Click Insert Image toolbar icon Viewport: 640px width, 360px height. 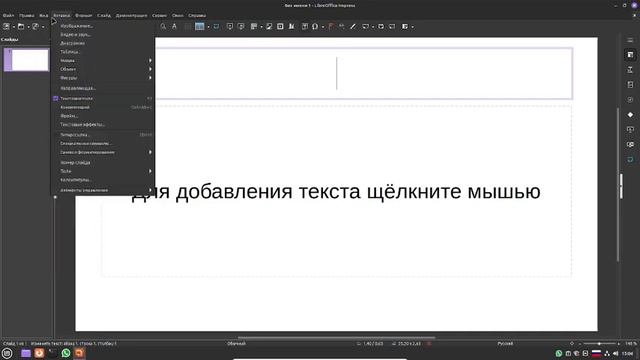269,27
